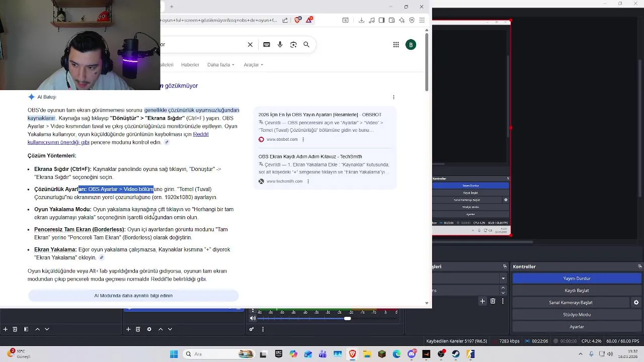
Task: Open Google Lens image search icon
Action: (293, 44)
